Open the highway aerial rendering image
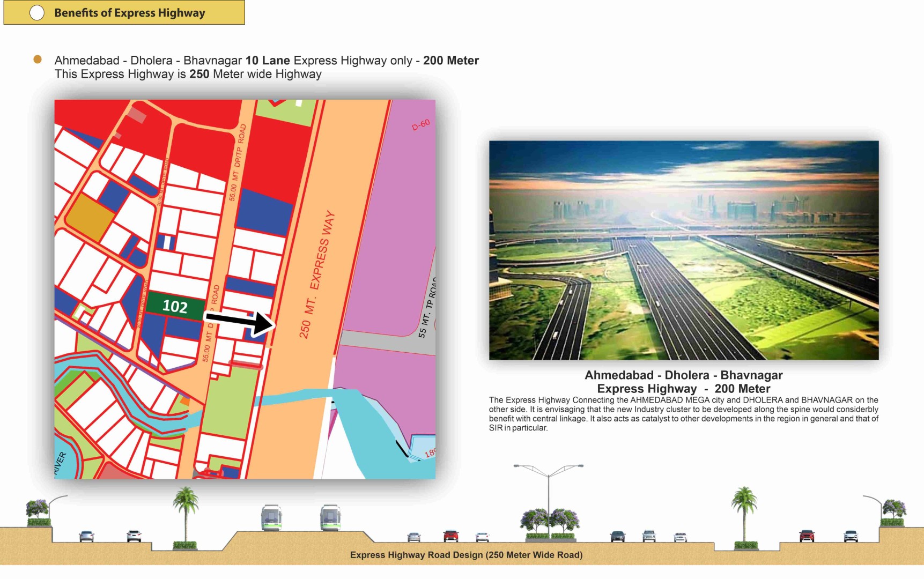The width and height of the screenshot is (924, 579). click(684, 250)
